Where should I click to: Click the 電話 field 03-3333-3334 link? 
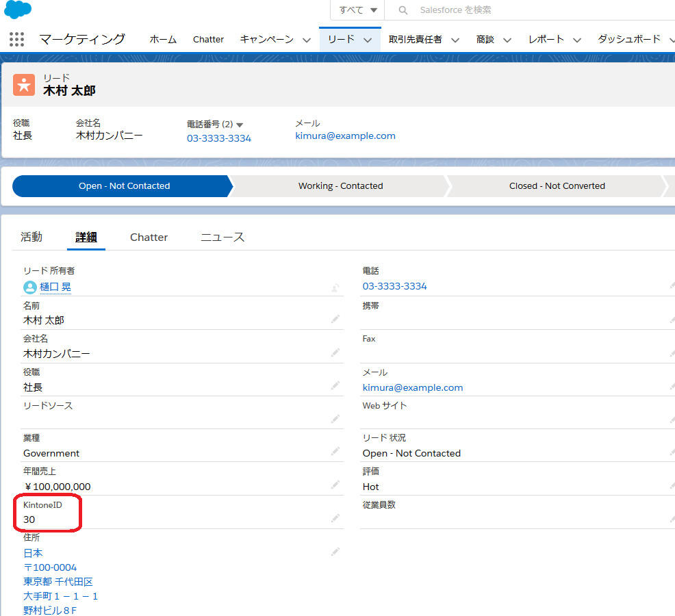pos(394,286)
